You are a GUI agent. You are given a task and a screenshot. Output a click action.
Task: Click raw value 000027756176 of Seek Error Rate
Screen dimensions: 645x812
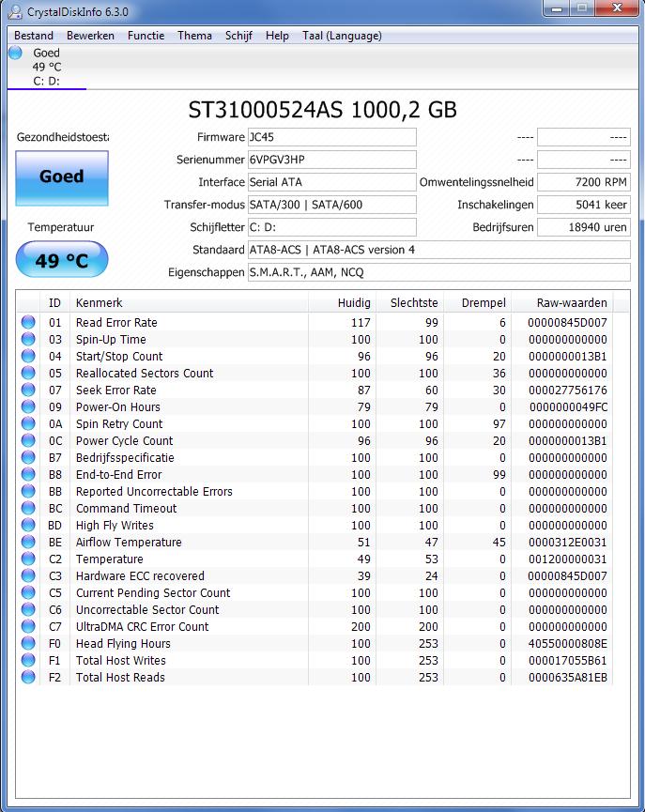point(568,391)
